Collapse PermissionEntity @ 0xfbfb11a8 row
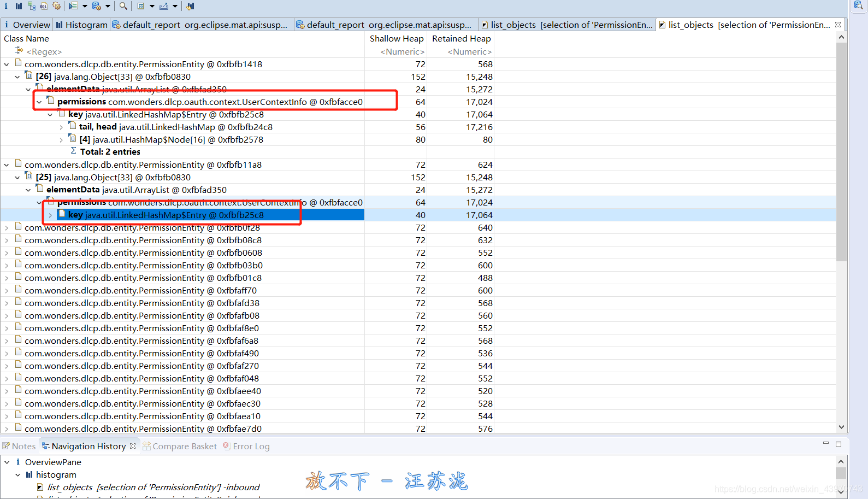The image size is (868, 499). click(x=7, y=165)
